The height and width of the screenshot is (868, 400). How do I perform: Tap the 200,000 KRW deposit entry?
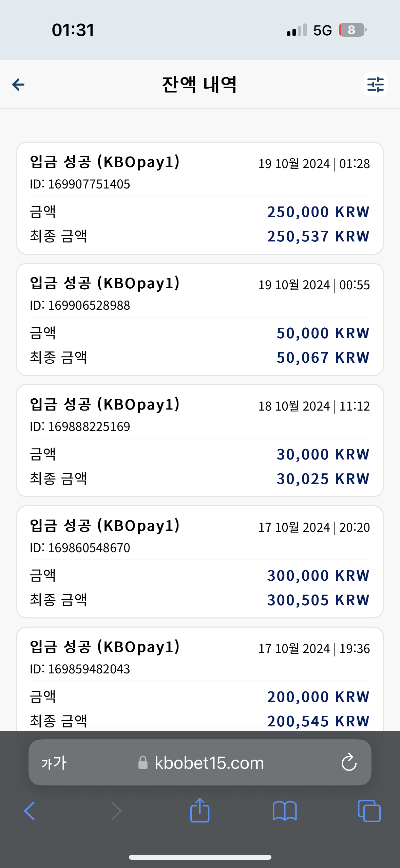[200, 679]
